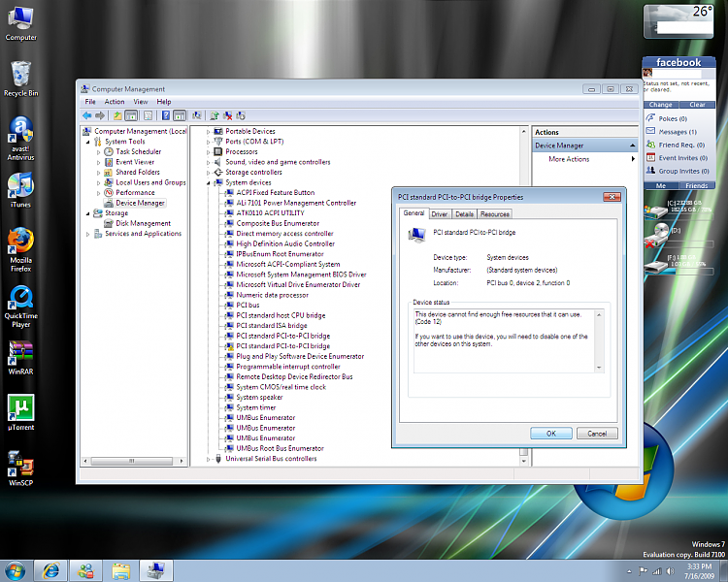Viewport: 728px width, 582px height.
Task: Click Change on the facebook gadget
Action: coord(661,105)
